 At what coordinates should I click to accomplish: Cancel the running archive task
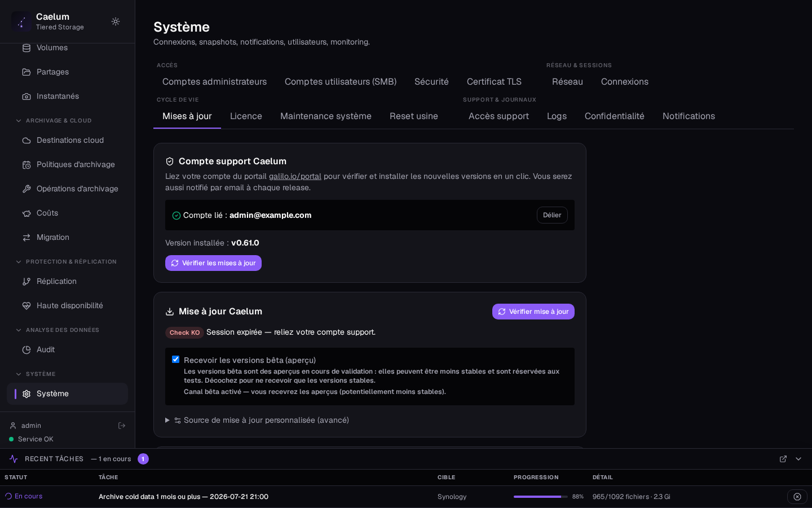(x=797, y=497)
